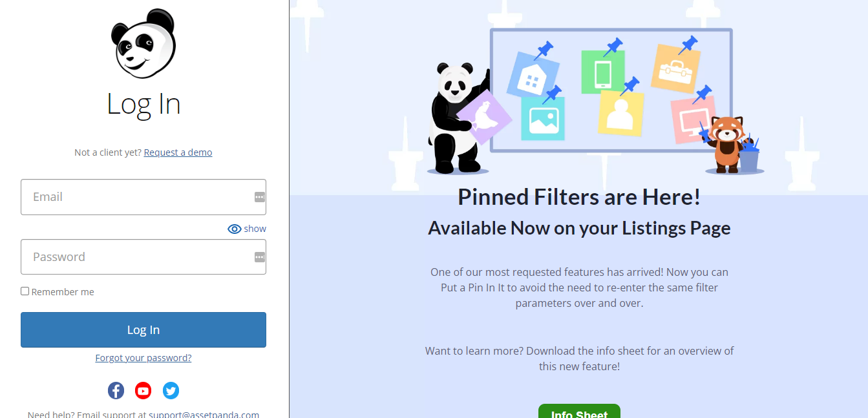Click the red panda illustration
Image resolution: width=868 pixels, height=418 pixels.
click(x=727, y=144)
